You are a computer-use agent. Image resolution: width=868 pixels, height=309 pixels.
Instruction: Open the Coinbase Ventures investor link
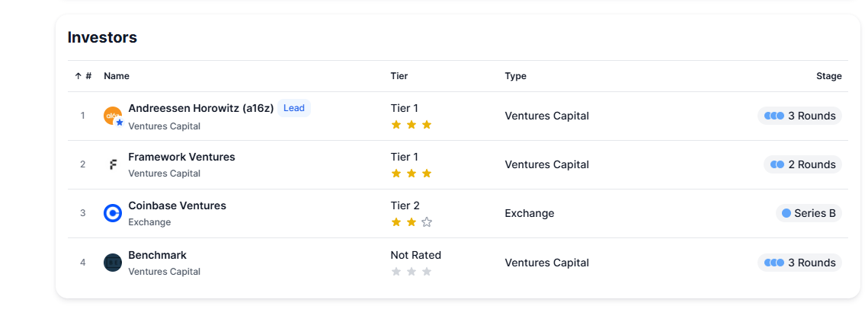pos(177,205)
